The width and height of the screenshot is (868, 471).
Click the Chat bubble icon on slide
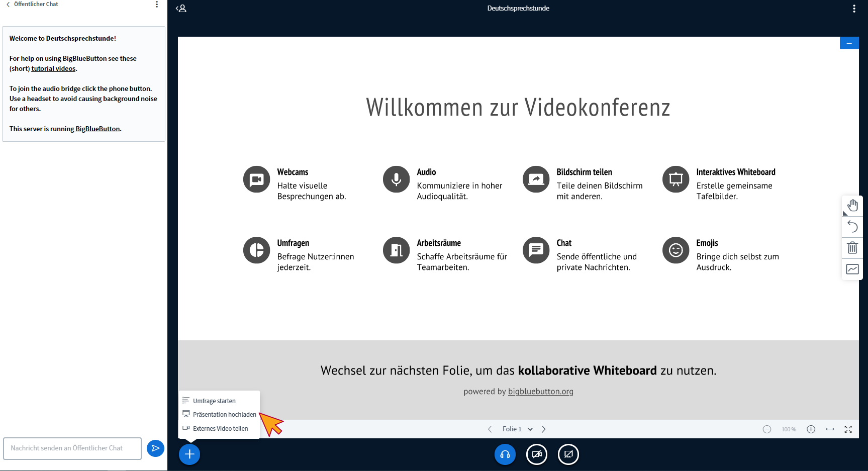(x=536, y=250)
